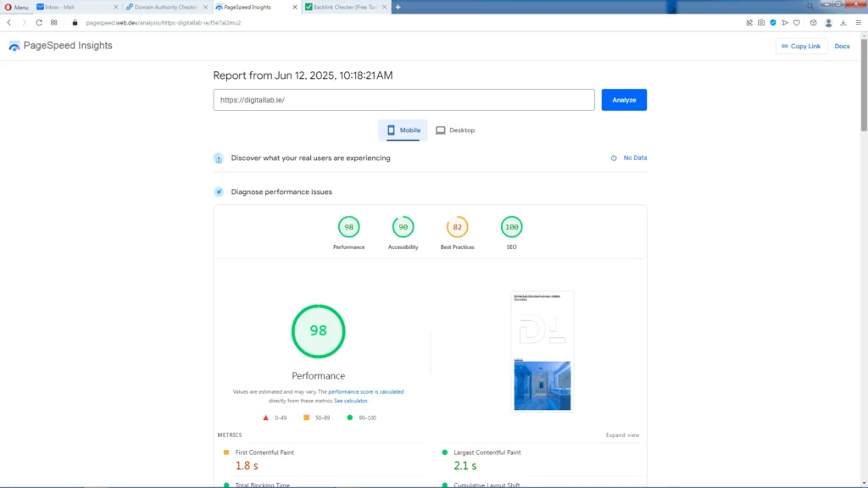
Task: Close the Backlink Checker tab
Action: tap(384, 7)
